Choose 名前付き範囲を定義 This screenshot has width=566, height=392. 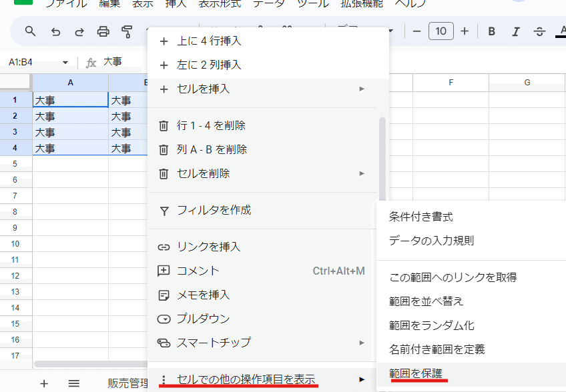coord(471,349)
